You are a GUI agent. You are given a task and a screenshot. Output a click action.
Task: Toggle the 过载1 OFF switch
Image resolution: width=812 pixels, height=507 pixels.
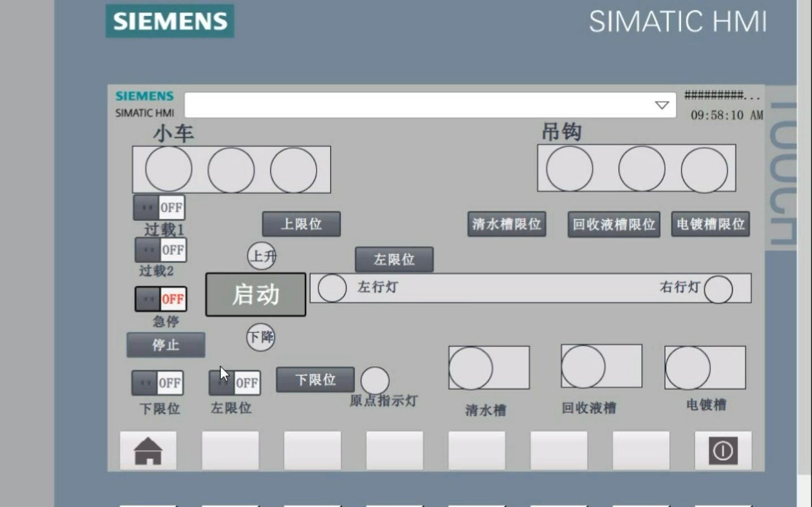(159, 207)
